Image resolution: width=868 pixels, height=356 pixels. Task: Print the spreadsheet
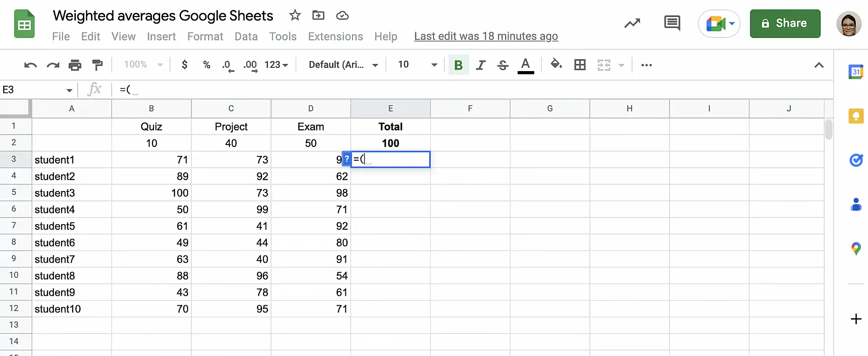click(75, 65)
